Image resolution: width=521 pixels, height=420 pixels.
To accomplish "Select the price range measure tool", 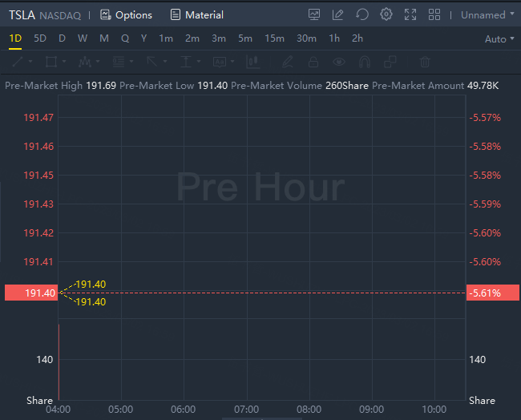I will pyautogui.click(x=186, y=62).
